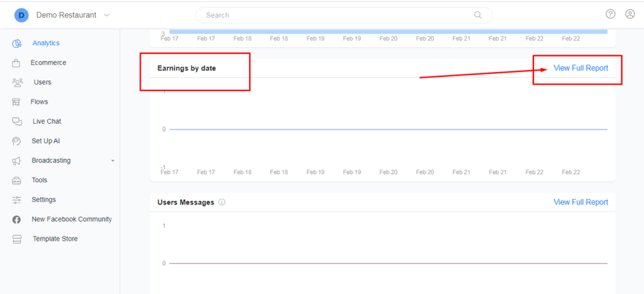View Full Report for Users Messages

click(581, 202)
